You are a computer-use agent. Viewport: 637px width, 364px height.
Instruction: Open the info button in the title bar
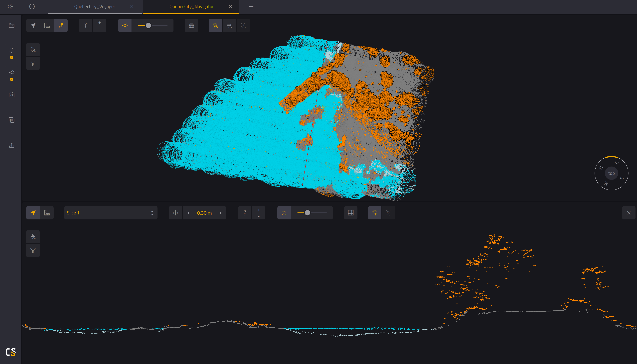point(32,6)
